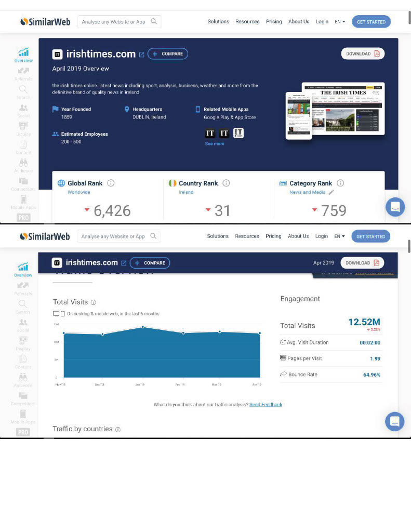Open the second black IT mobile app icon
This screenshot has height=532, width=411.
pos(224,133)
